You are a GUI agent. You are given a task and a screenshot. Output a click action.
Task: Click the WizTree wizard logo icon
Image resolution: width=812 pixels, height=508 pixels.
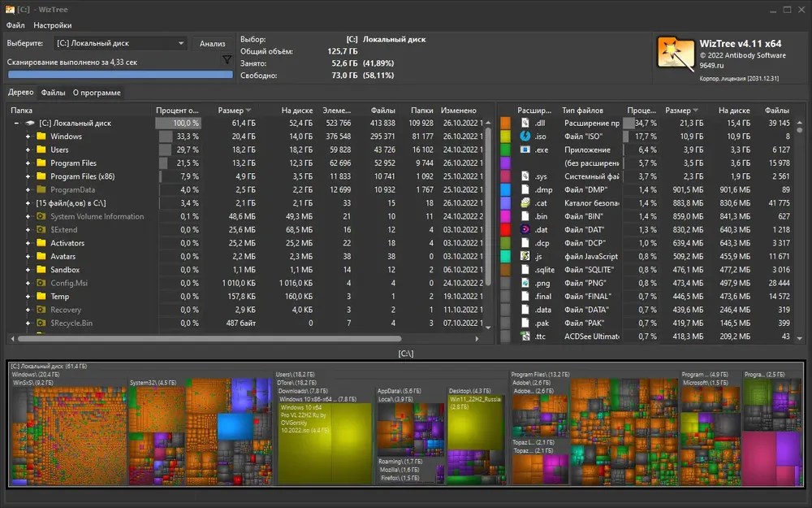tap(676, 54)
